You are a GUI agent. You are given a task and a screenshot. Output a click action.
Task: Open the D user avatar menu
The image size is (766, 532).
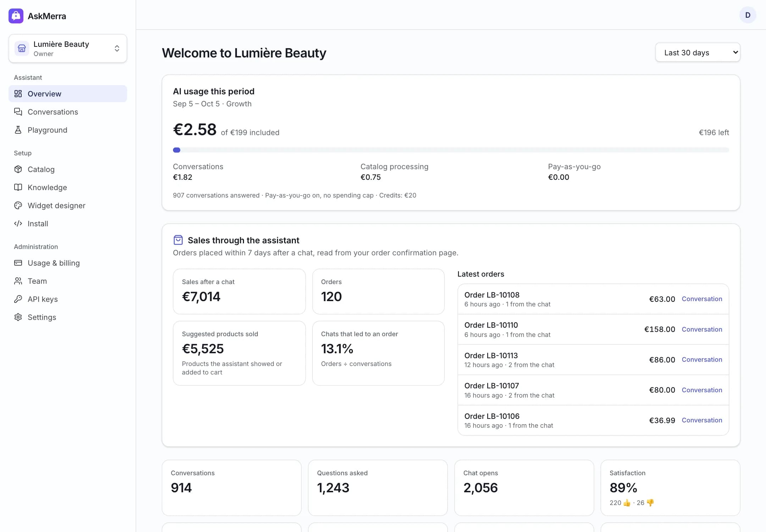[x=748, y=15]
